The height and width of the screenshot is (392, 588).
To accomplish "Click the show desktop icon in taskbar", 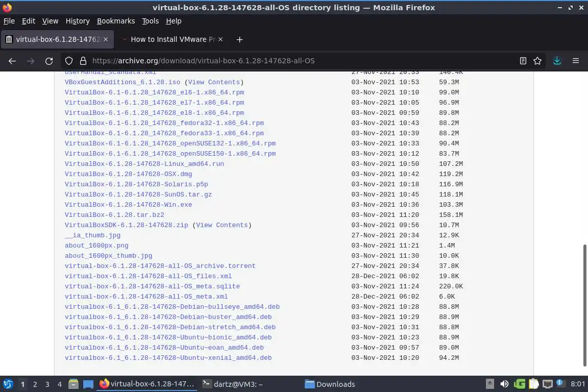I will pyautogui.click(x=88, y=384).
